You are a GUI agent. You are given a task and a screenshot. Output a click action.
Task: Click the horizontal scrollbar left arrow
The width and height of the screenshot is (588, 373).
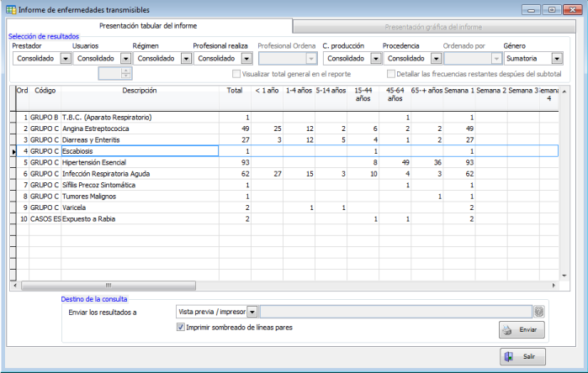click(15, 286)
